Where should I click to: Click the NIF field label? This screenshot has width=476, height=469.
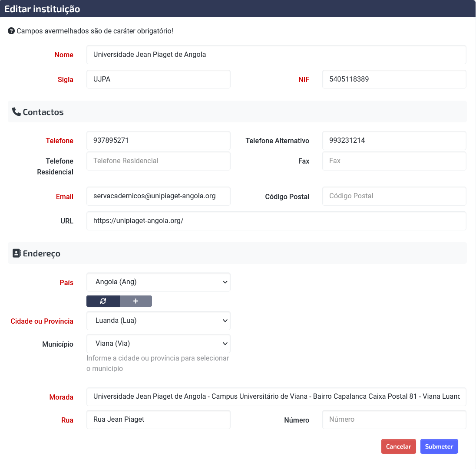(304, 80)
